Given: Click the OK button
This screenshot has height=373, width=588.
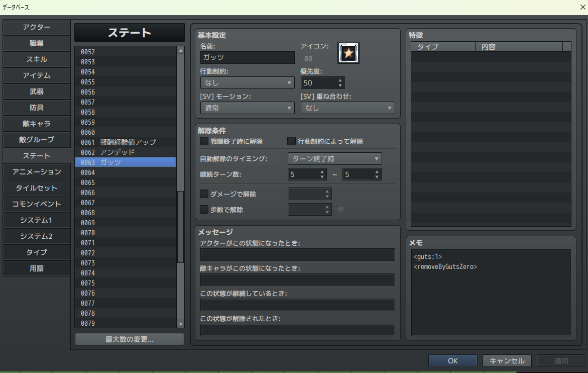Looking at the screenshot, I should [452, 360].
